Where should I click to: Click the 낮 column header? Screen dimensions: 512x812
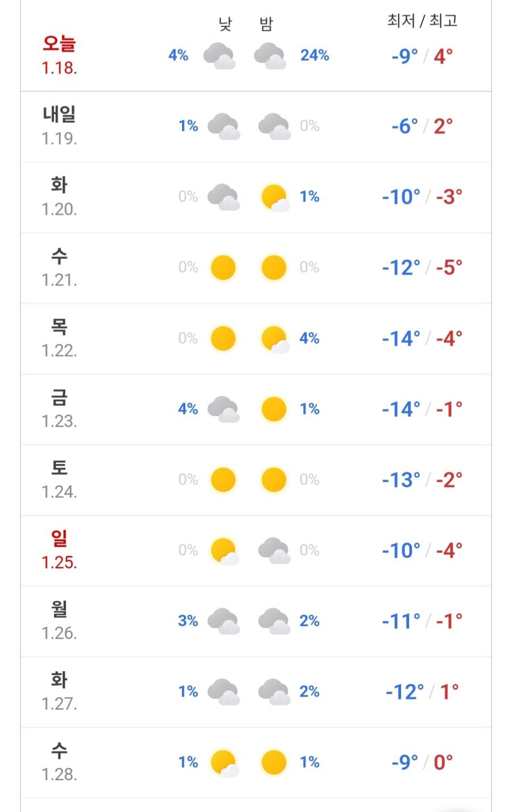point(225,24)
